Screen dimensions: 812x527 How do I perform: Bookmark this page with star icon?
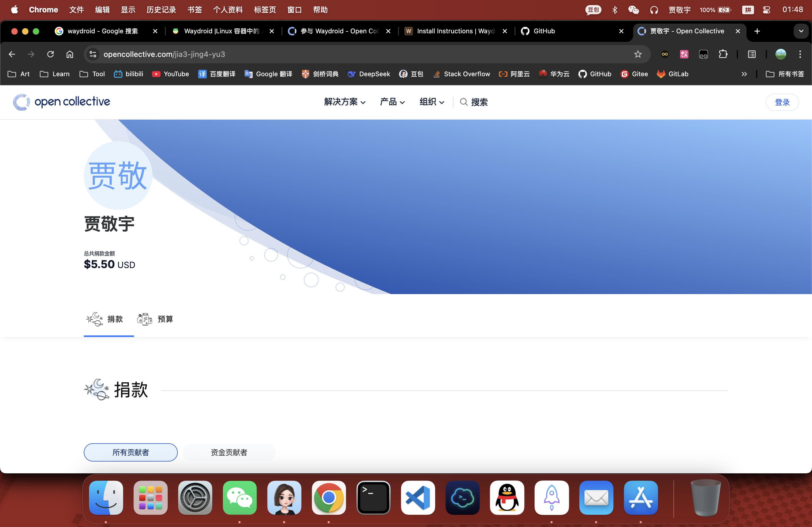pos(638,54)
